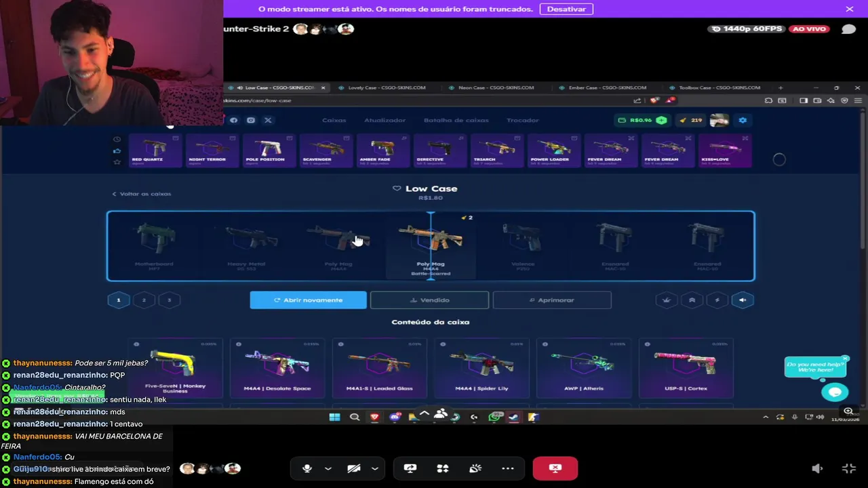
Task: Open the browser hamburger menu
Action: 859,100
